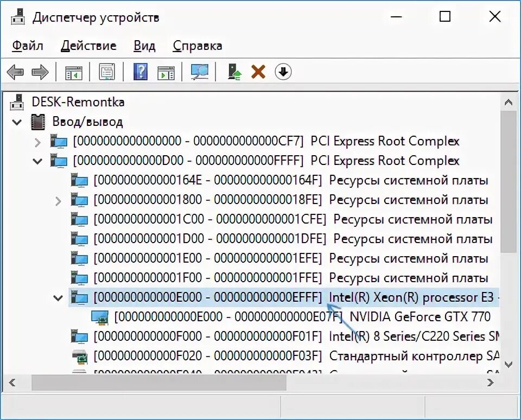Open the Файл menu
Image resolution: width=521 pixels, height=420 pixels.
[28, 46]
